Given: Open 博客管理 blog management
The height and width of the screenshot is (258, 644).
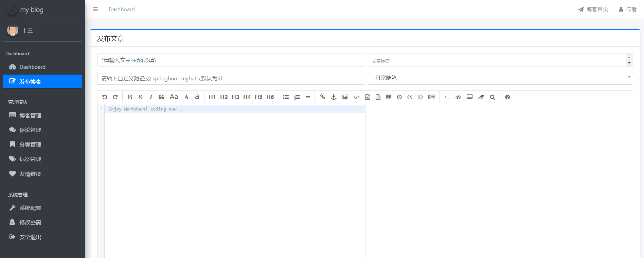Looking at the screenshot, I should (x=42, y=115).
